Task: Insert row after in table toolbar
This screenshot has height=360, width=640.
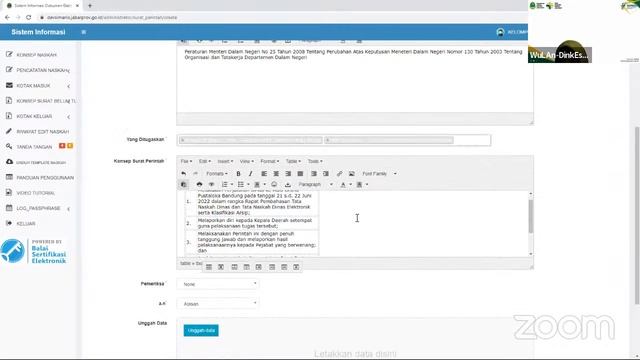Action: coord(247,267)
